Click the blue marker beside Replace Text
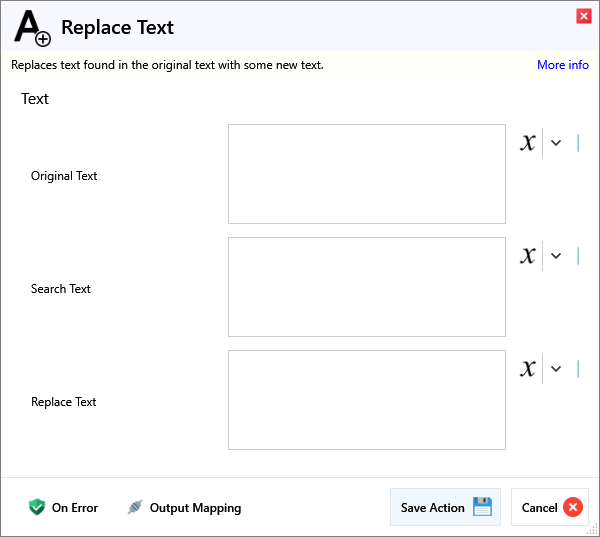This screenshot has width=600, height=537. [x=578, y=369]
